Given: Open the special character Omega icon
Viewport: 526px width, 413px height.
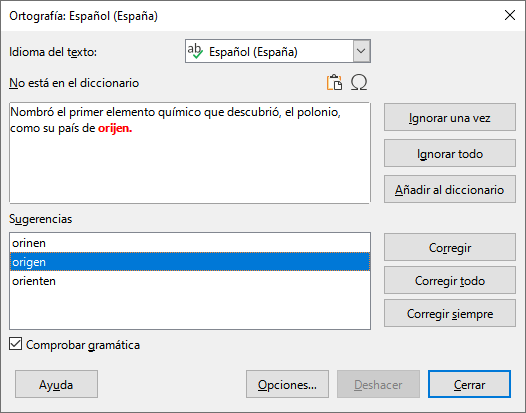Looking at the screenshot, I should tap(359, 83).
